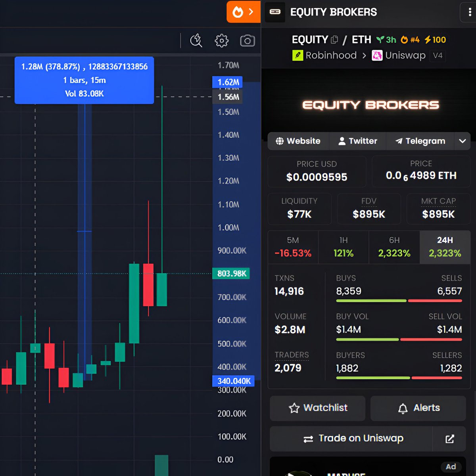Click the Equity Brokers token logo icon
Image resolution: width=476 pixels, height=476 pixels.
(275, 12)
